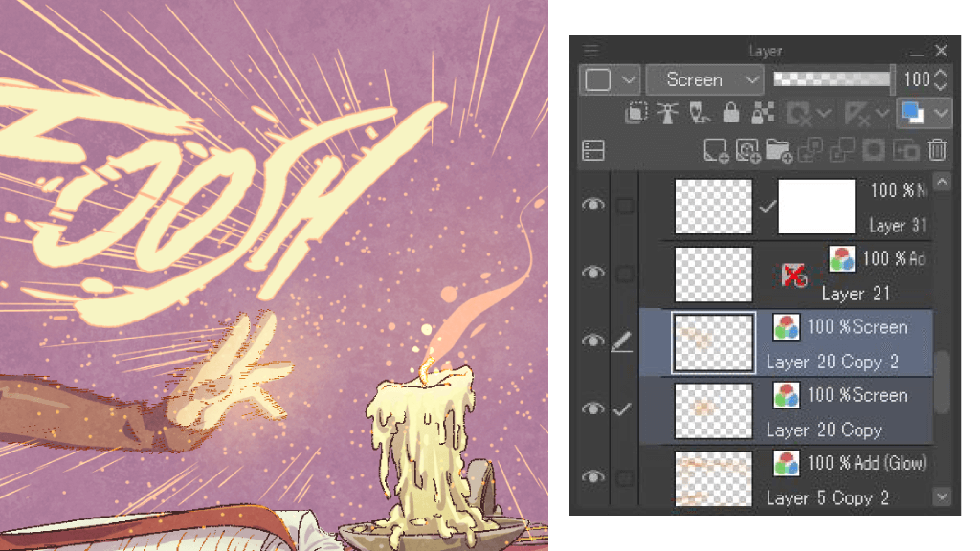Click the Clip to Layer Below icon
Image resolution: width=980 pixels, height=551 pixels.
click(636, 114)
